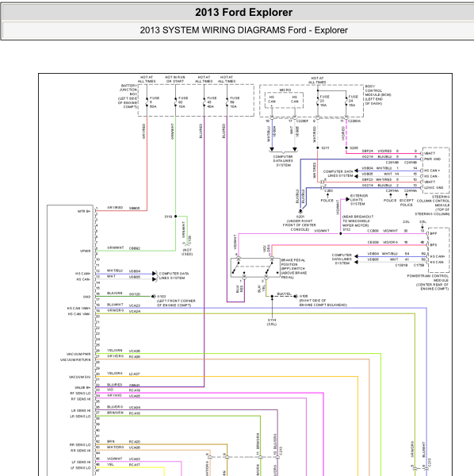Click the 'S211' splice label
This screenshot has height=476, width=474.
click(325, 148)
